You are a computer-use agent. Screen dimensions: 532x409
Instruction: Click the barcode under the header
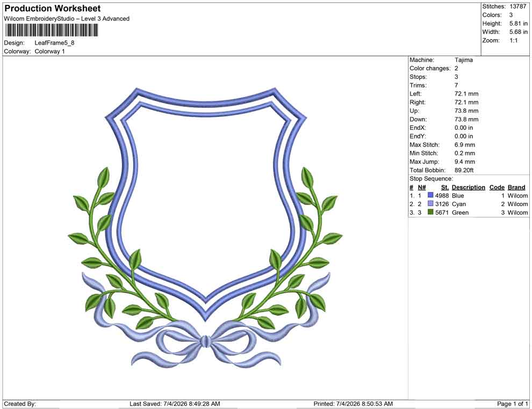click(51, 31)
